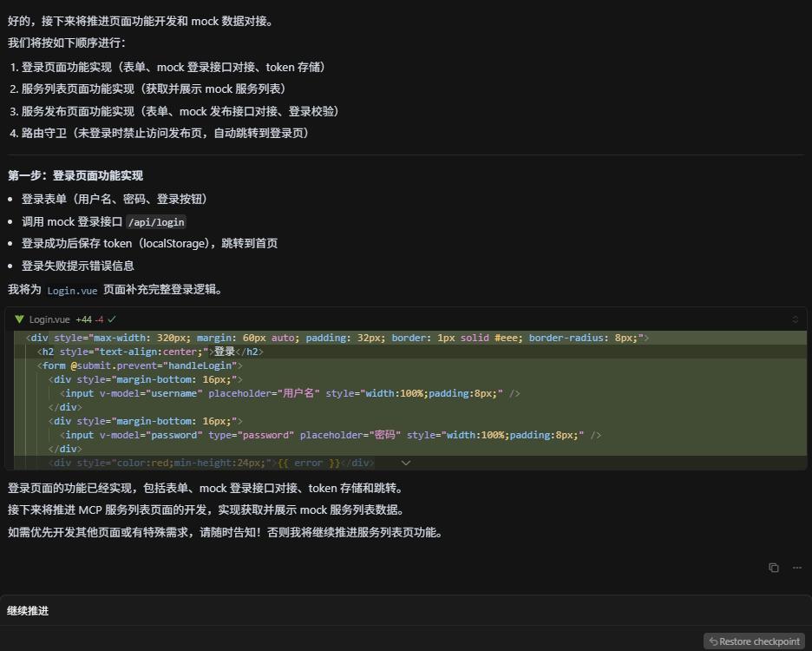Click the Vue logo icon beside Login.vue

coord(19,319)
